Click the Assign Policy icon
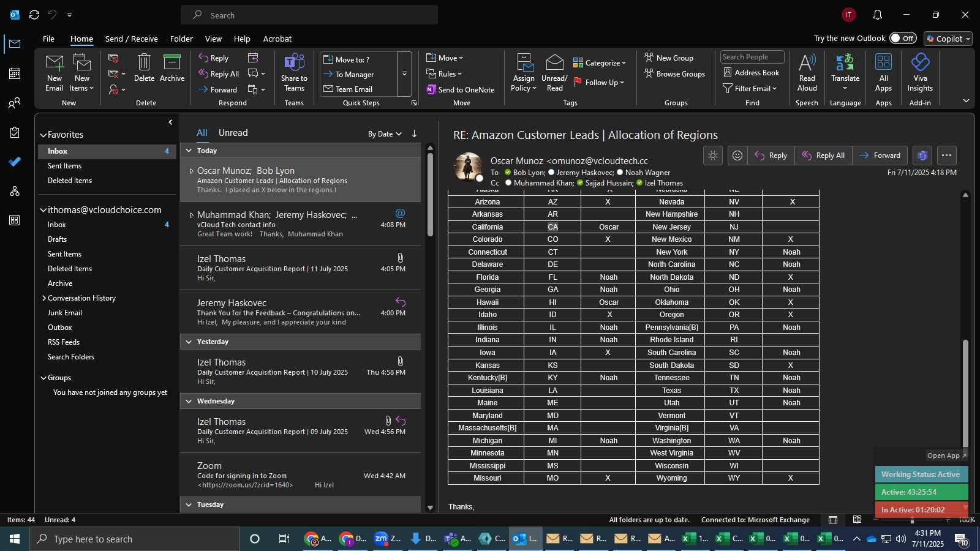 [x=525, y=63]
